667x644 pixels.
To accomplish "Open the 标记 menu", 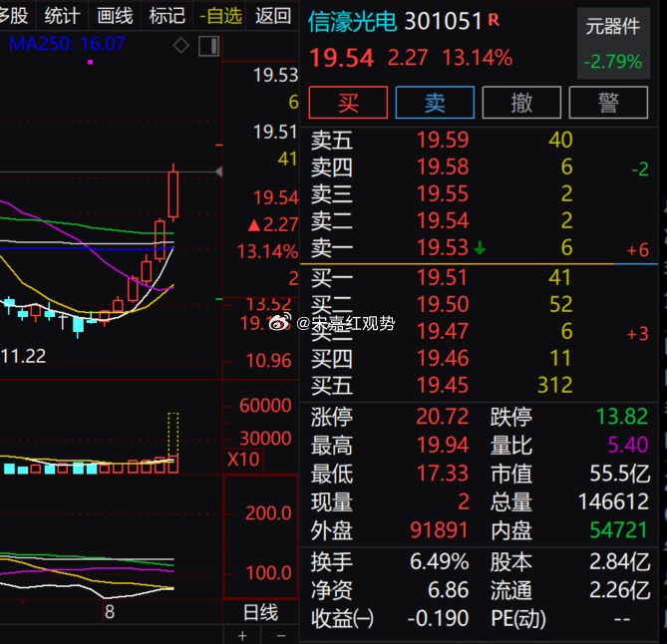I will tap(167, 16).
